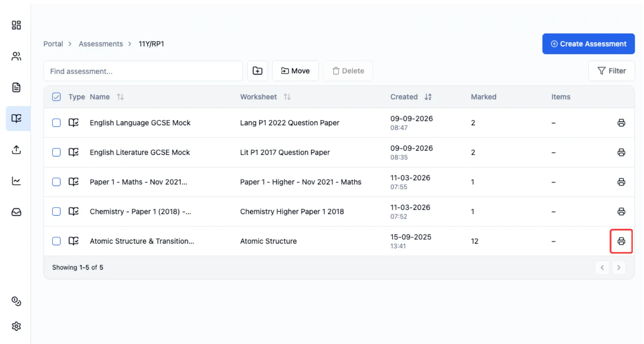
Task: Check Atomic Structure & Transition checkbox
Action: point(56,241)
